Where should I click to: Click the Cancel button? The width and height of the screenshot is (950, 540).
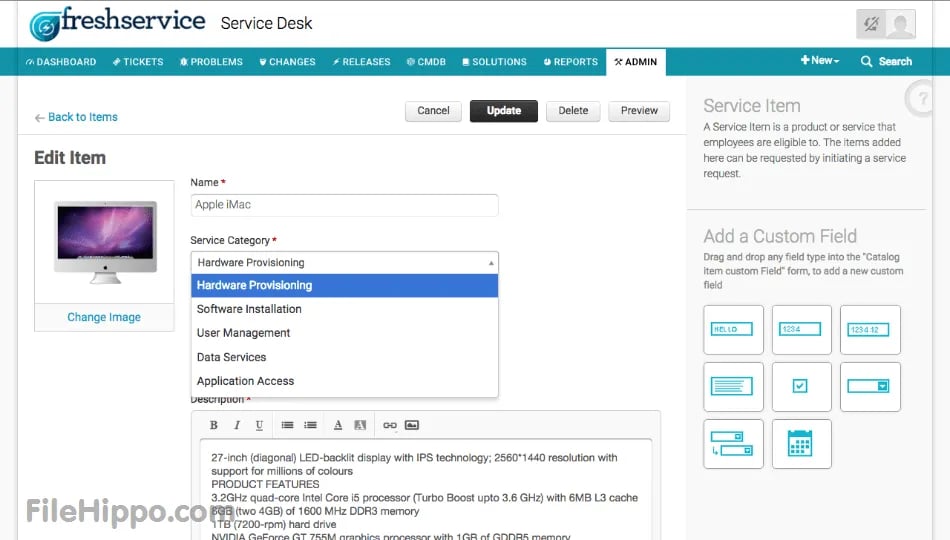click(x=433, y=111)
